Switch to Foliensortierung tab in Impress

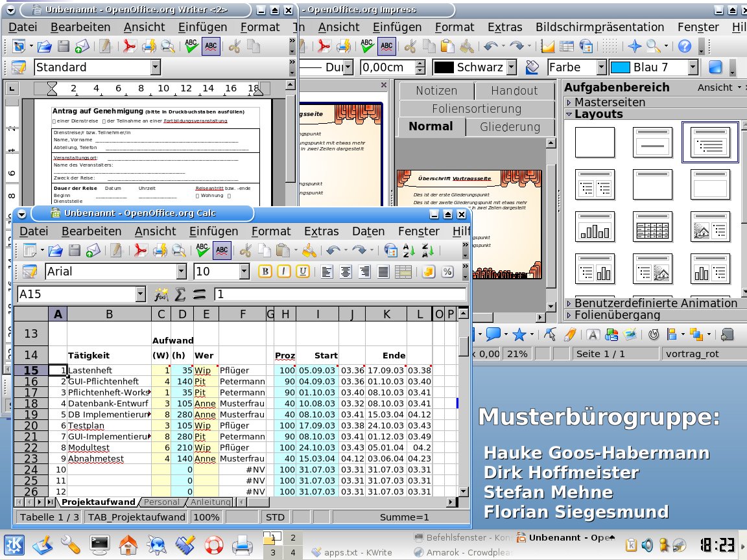[477, 109]
